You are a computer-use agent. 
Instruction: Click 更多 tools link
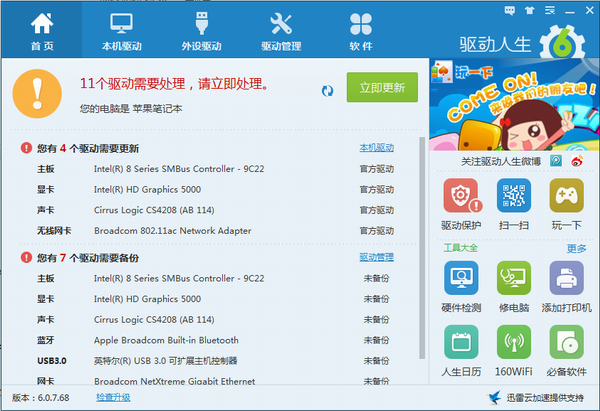(x=576, y=249)
